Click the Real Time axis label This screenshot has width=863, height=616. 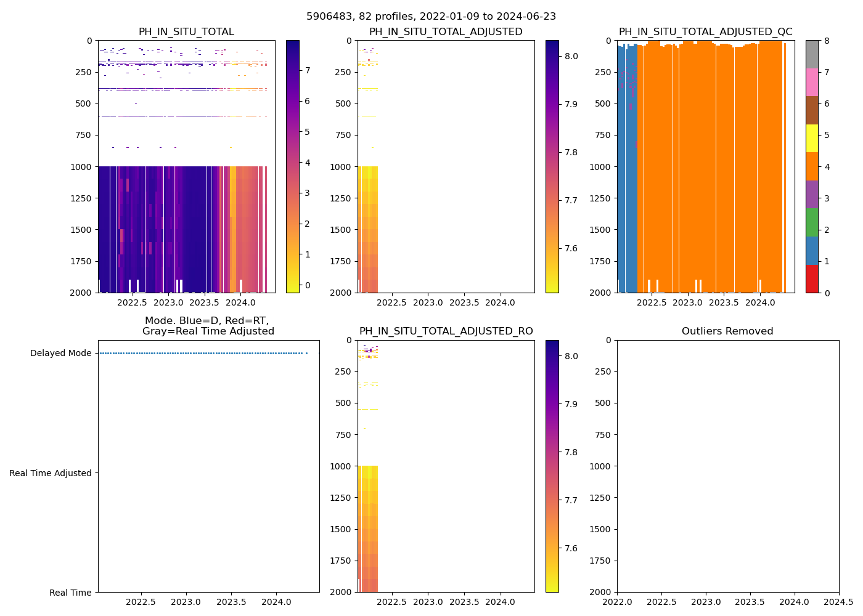point(70,593)
